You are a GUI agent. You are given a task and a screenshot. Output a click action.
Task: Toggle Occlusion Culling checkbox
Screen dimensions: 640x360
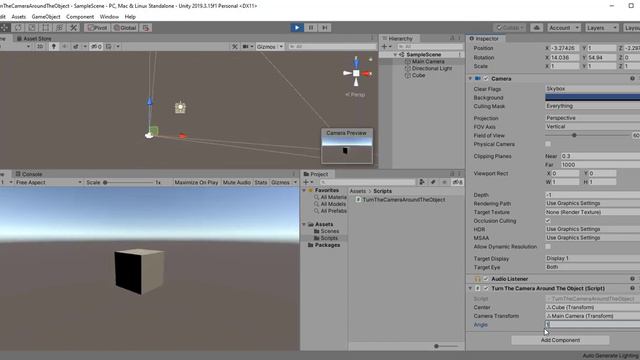coord(548,221)
